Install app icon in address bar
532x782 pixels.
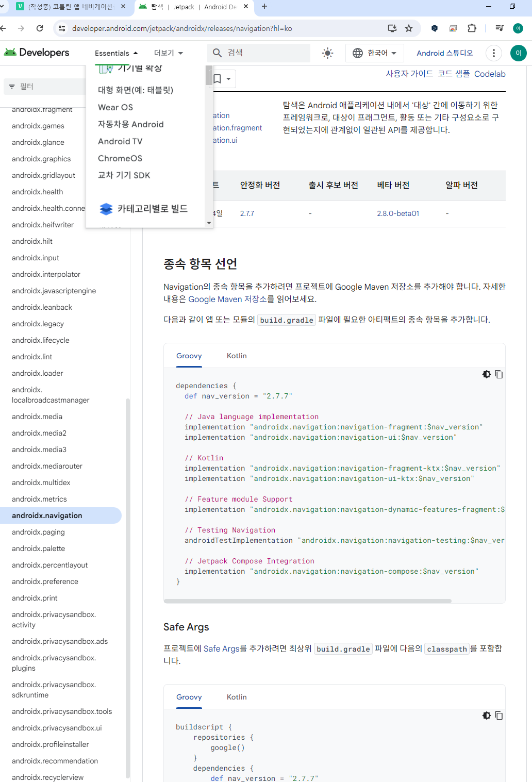pos(392,28)
